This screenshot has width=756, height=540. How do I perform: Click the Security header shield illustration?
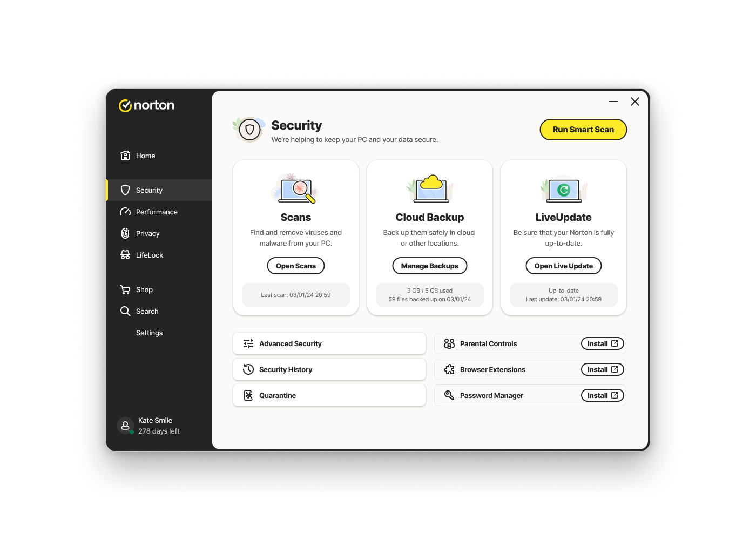point(249,130)
